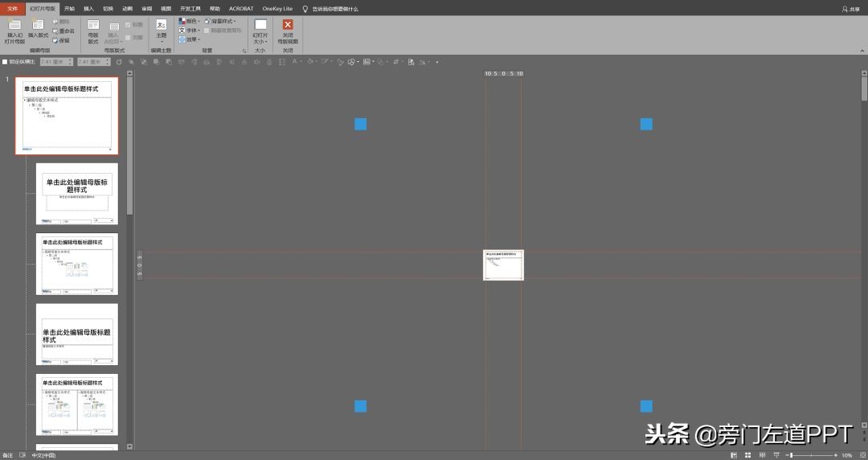Image resolution: width=868 pixels, height=460 pixels.
Task: Open the Slide Size dropdown
Action: tap(260, 31)
